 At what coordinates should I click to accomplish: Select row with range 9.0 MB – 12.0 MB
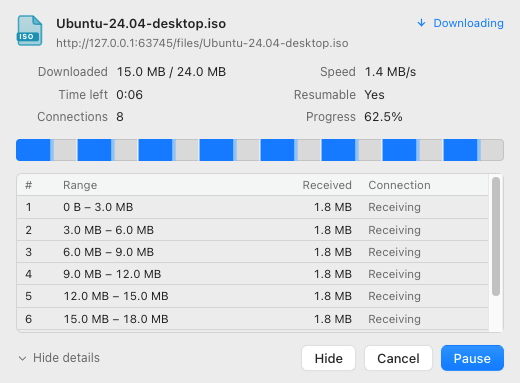point(253,274)
